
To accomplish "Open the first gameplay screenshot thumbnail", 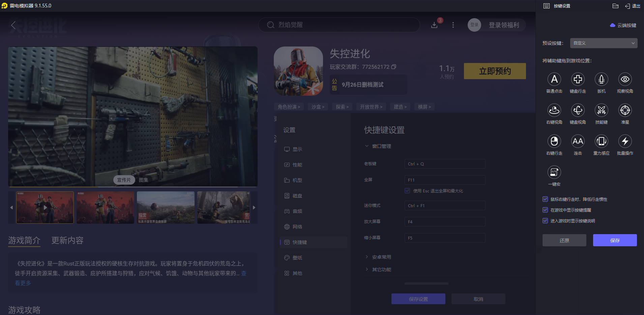I will (45, 207).
